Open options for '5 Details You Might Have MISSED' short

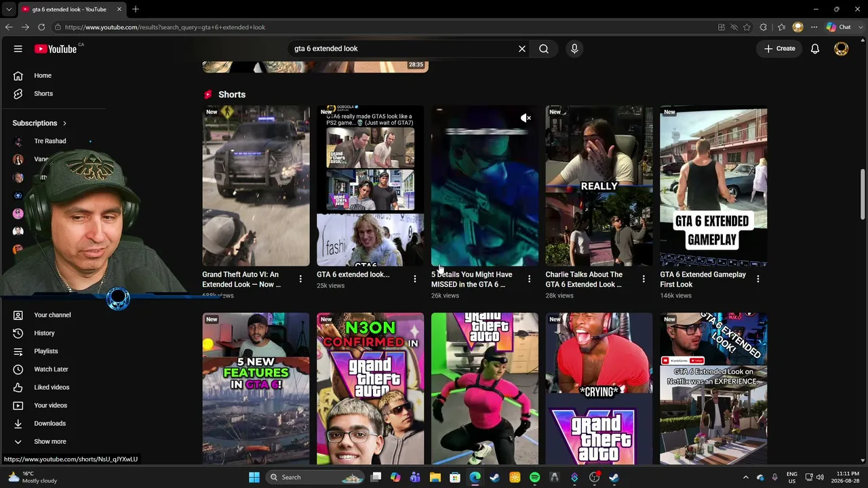click(530, 279)
